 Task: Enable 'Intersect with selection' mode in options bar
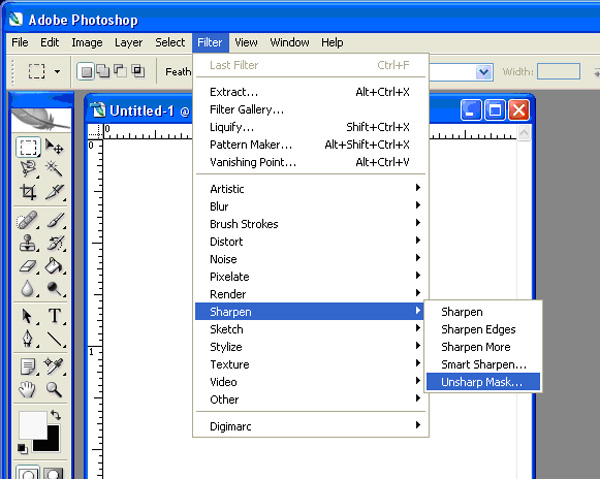pos(137,72)
